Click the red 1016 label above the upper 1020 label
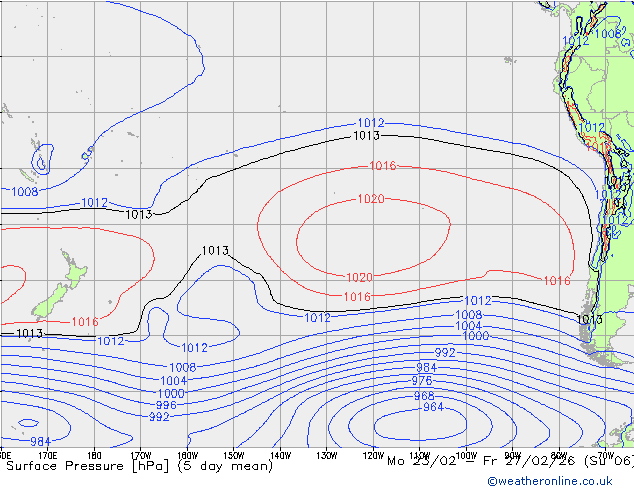 383,166
